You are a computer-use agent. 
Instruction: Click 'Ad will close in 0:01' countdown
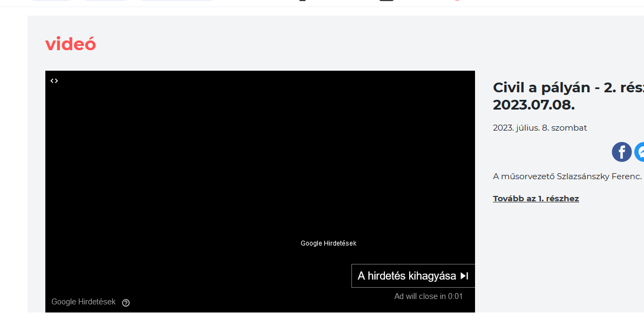429,296
